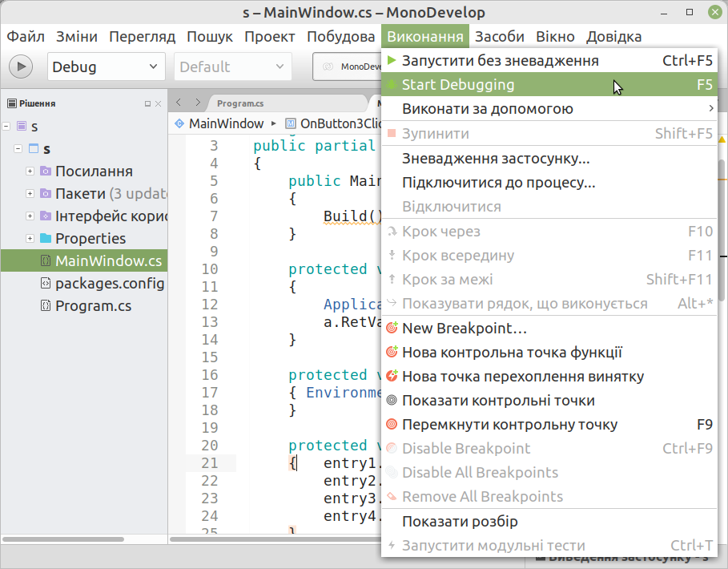Open the Засоби menu
728x569 pixels.
pos(500,36)
